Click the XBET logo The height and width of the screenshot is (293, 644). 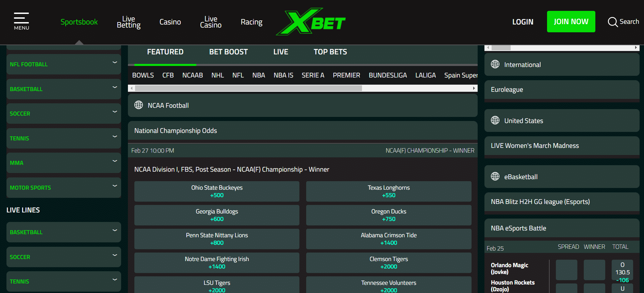pos(311,22)
